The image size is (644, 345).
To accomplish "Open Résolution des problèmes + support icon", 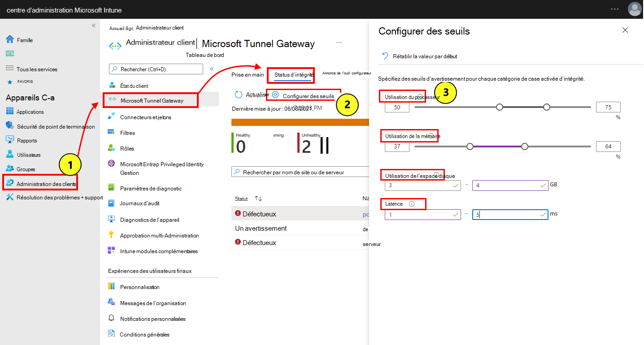I will [x=10, y=197].
